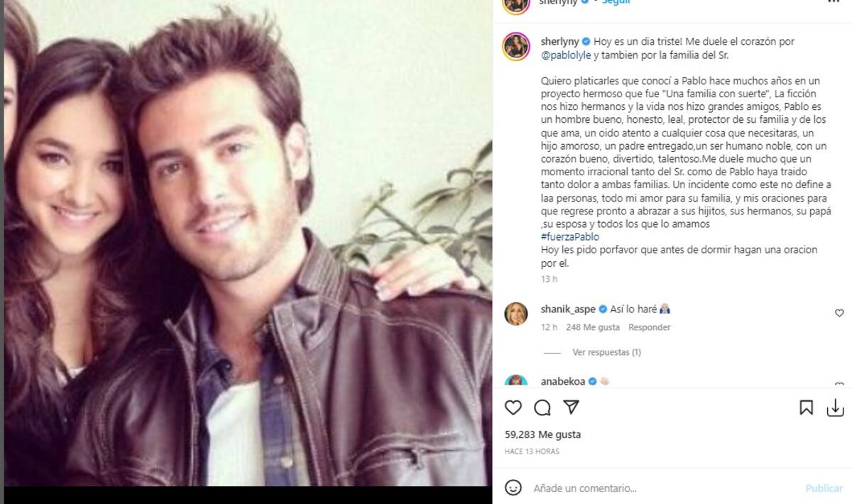Open sherlyny's profile picture beside caption
This screenshot has width=852, height=504.
click(x=516, y=46)
